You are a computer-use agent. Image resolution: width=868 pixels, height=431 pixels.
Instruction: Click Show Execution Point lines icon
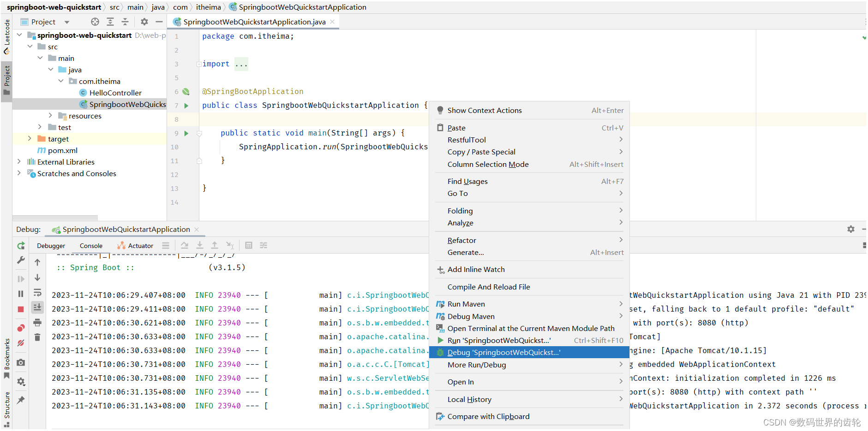click(166, 245)
